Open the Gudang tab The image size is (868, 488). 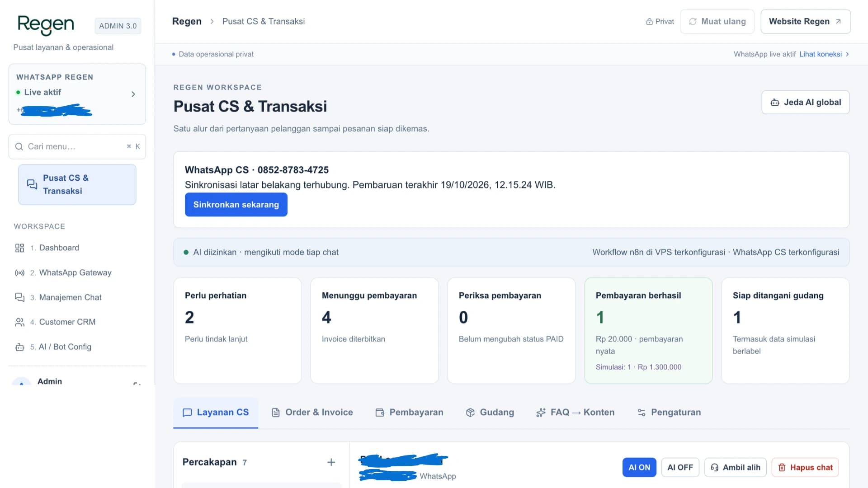[x=490, y=412]
